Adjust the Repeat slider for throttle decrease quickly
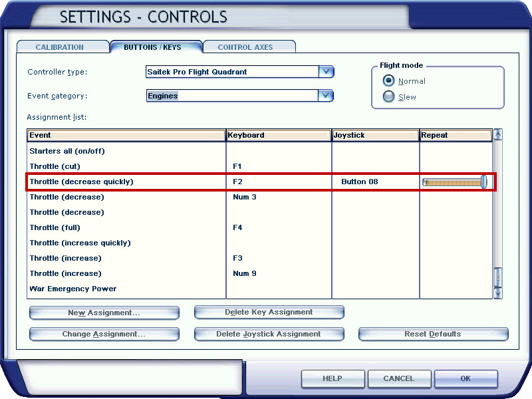 point(483,182)
